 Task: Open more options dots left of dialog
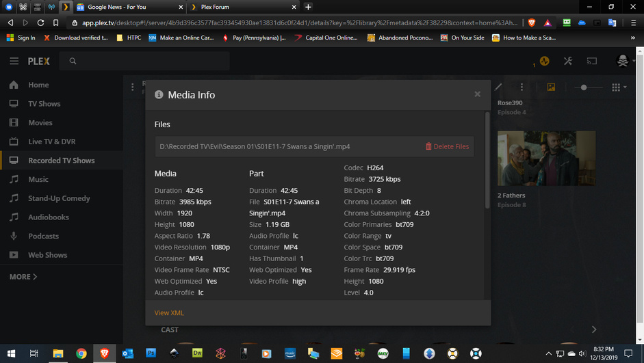(x=132, y=87)
